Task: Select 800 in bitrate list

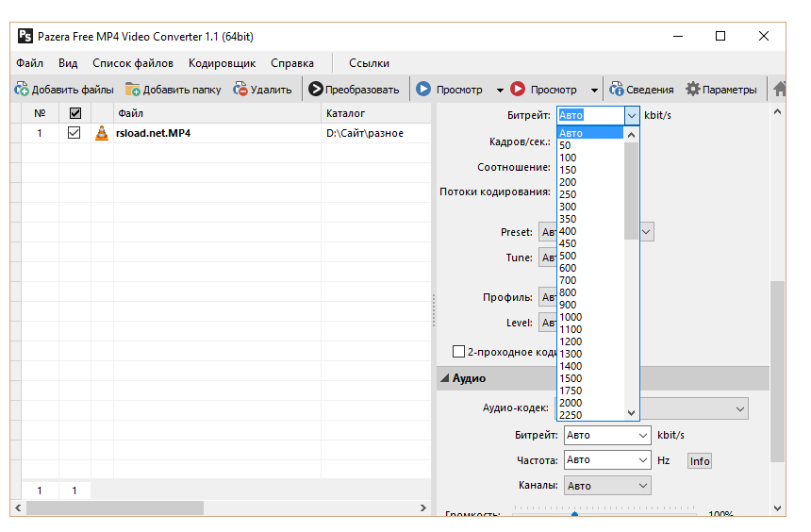Action: 590,292
